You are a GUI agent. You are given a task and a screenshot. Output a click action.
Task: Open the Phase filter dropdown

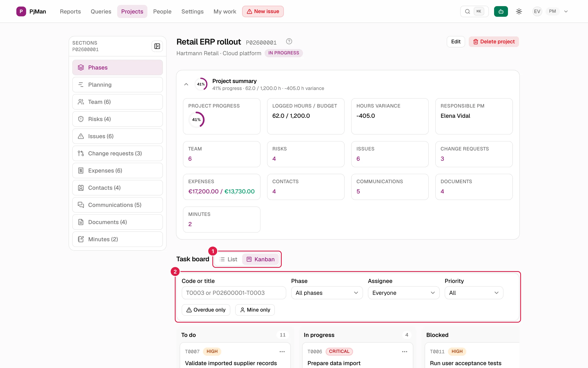pos(327,293)
